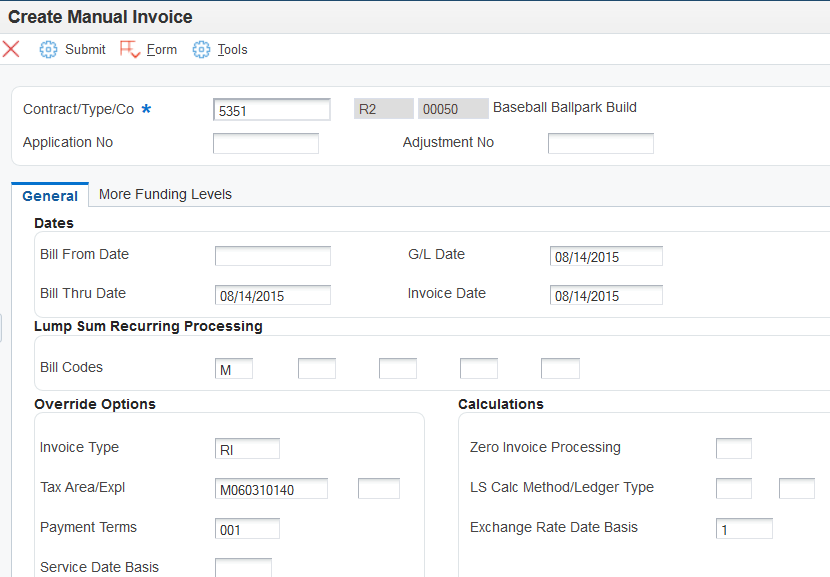Click the Adjustment No input field
830x577 pixels.
tap(600, 143)
